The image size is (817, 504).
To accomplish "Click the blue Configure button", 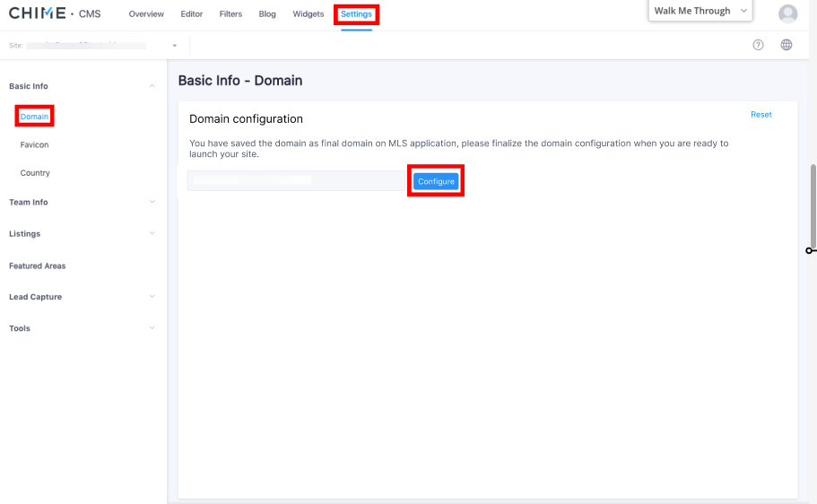I will point(436,181).
